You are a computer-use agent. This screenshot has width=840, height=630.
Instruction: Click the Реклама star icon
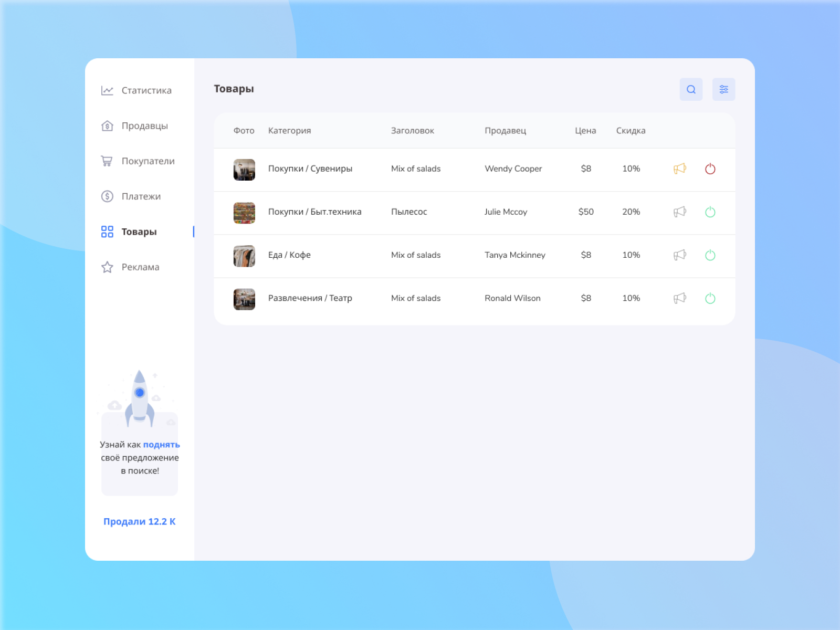[x=107, y=267]
